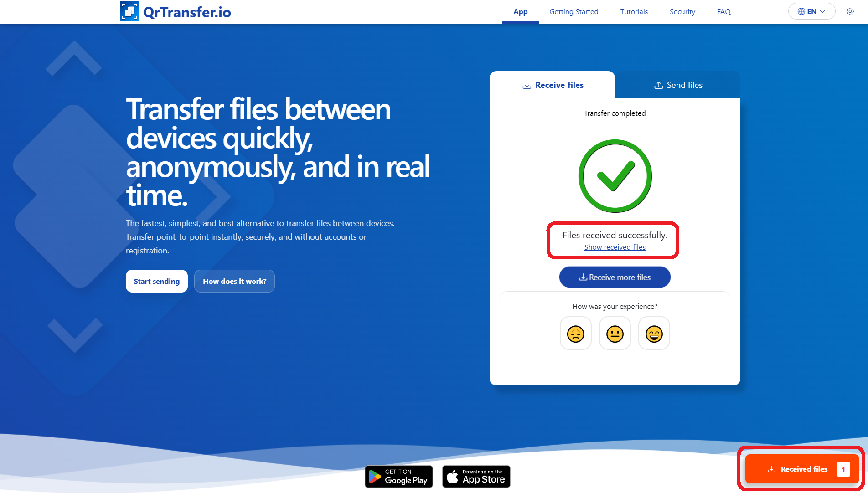The height and width of the screenshot is (493, 868).
Task: Rate experience with neutral face emoji
Action: (615, 334)
